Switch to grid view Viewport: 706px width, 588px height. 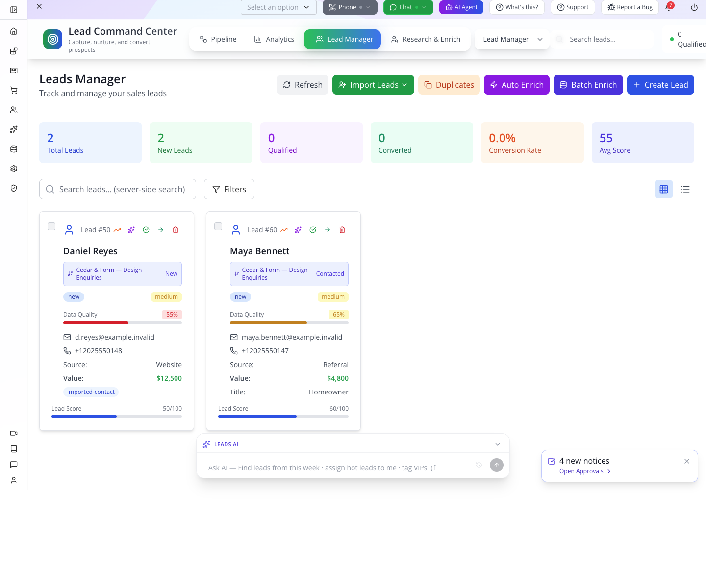pyautogui.click(x=664, y=189)
